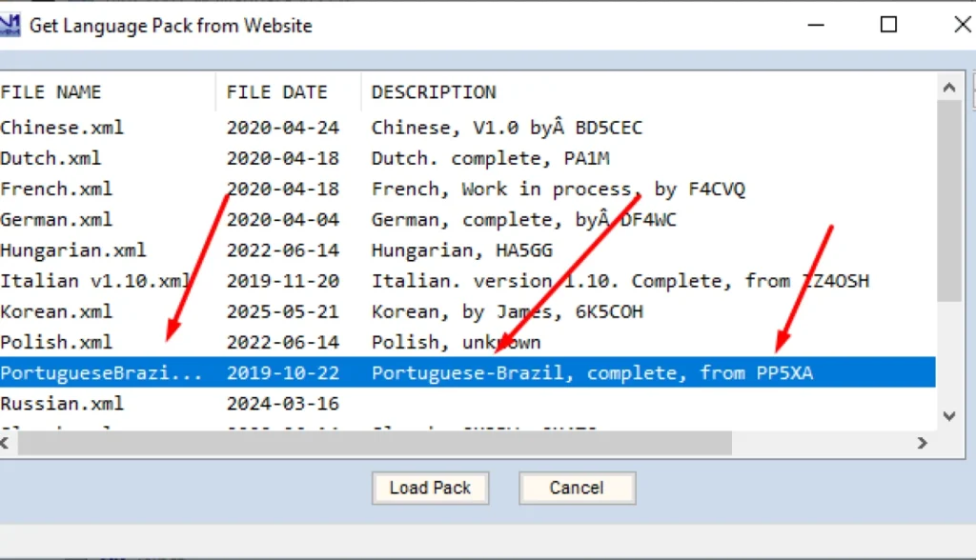
Task: Pick the Polish.xml row
Action: pyautogui.click(x=57, y=342)
